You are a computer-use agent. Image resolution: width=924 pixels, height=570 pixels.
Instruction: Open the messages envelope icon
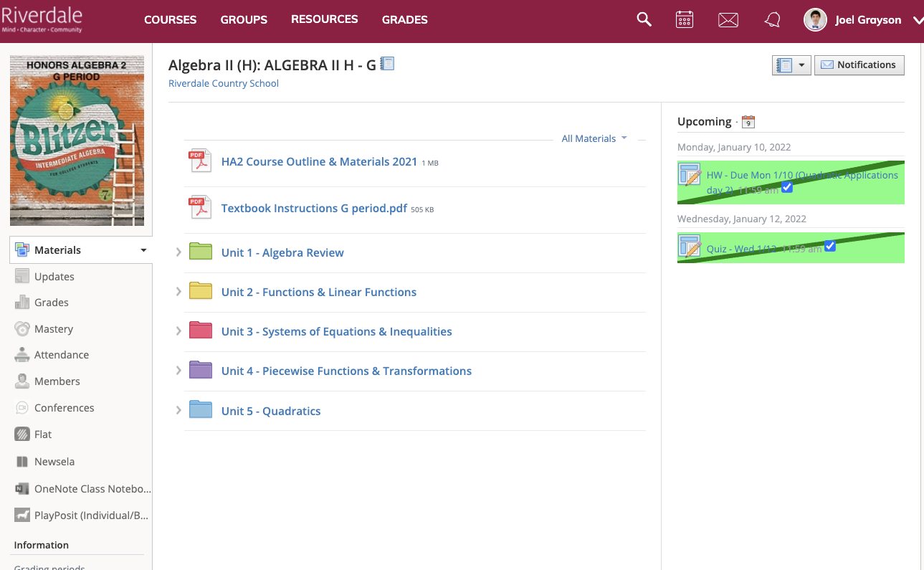click(x=728, y=20)
